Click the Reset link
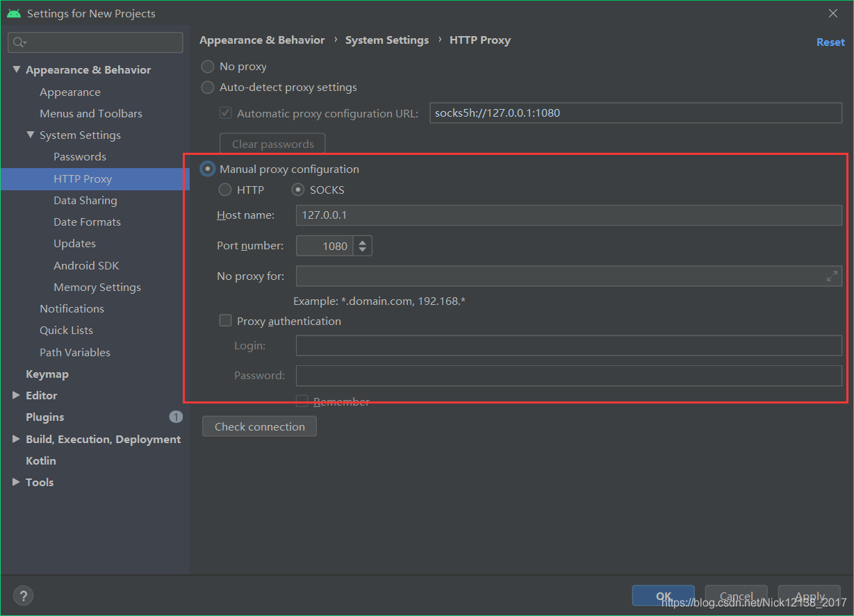The image size is (854, 616). pyautogui.click(x=830, y=42)
